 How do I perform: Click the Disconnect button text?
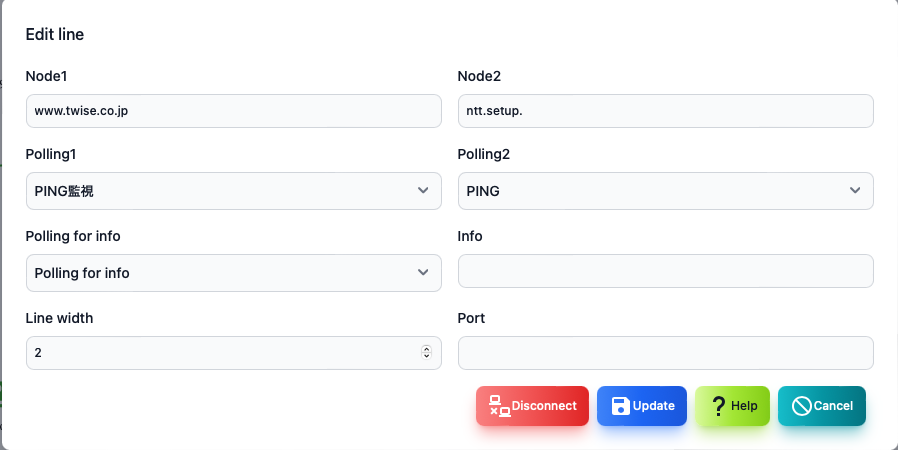click(543, 406)
